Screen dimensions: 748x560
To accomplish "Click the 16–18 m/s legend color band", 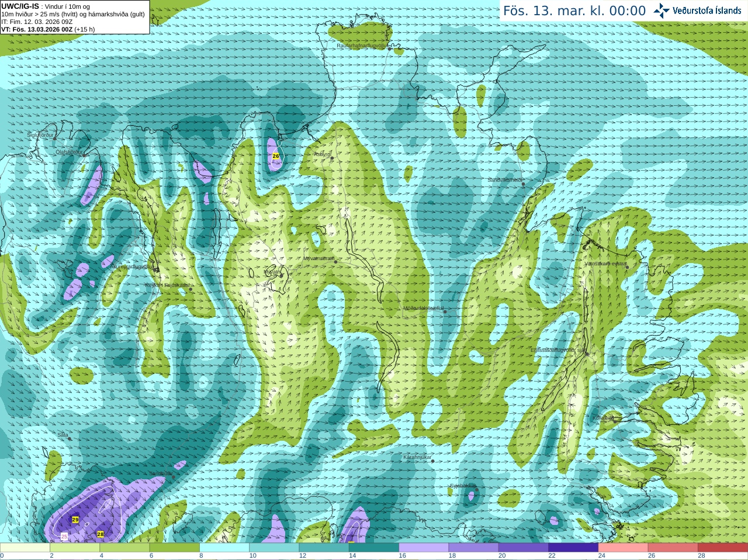I will [x=424, y=548].
